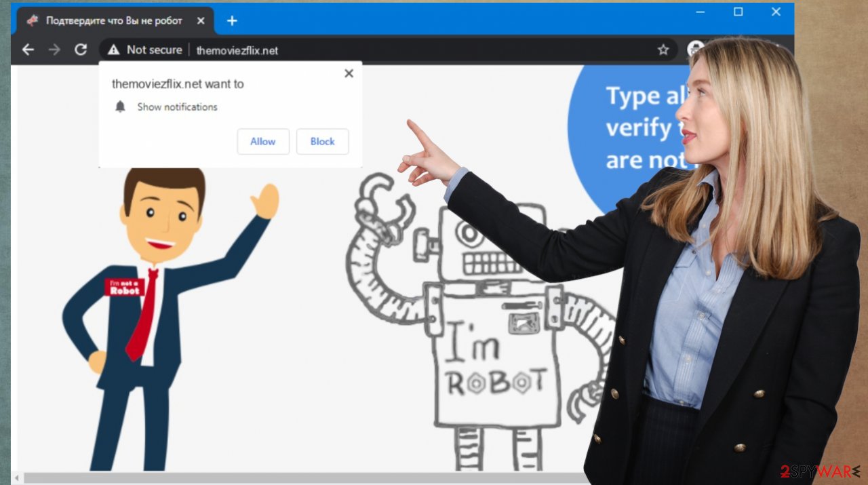Click the bell icon beside Show notifications
868x485 pixels.
point(120,106)
